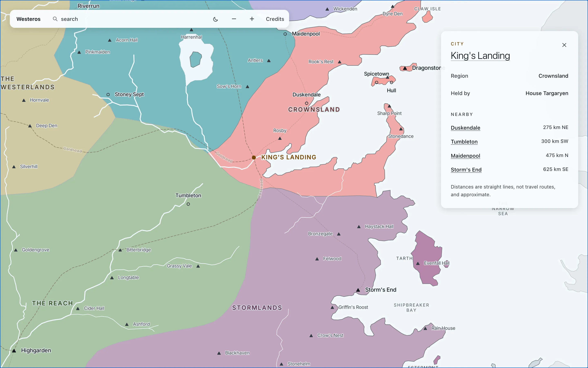Click the SHIPBREAKER BAY label
This screenshot has width=588, height=368.
point(411,308)
